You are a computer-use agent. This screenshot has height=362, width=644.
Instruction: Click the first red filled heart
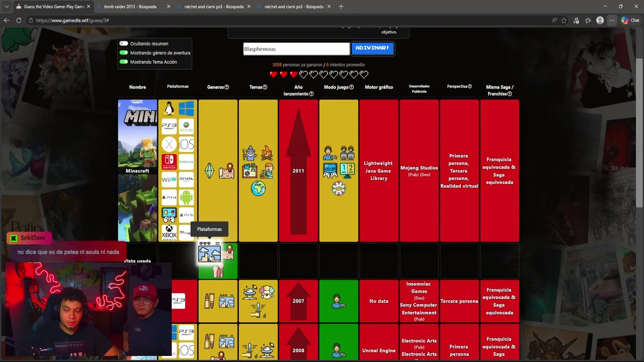pos(273,74)
